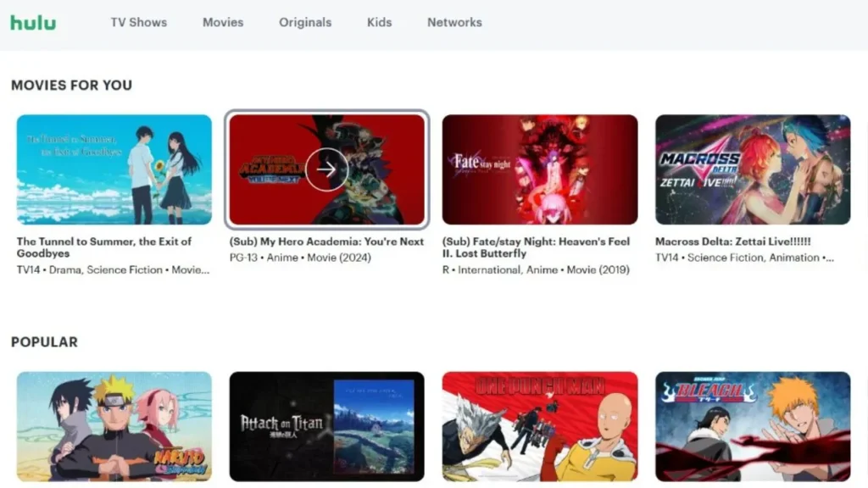The image size is (868, 488).
Task: Open the Kids section
Action: [x=379, y=23]
